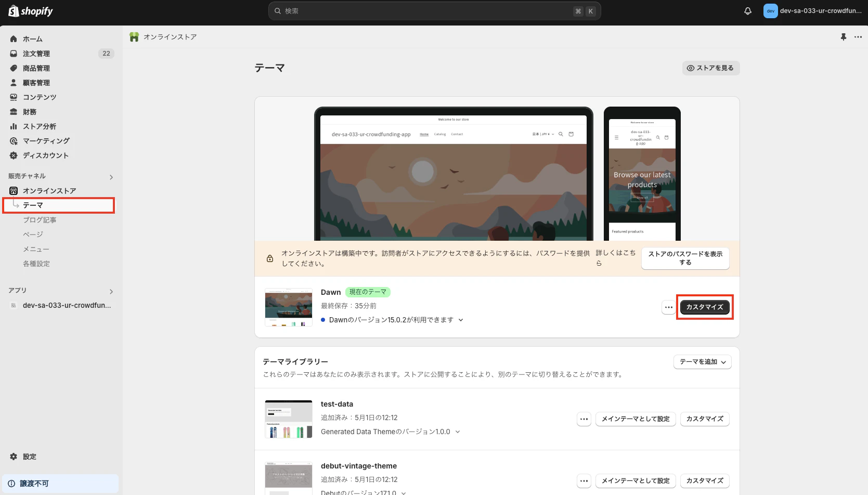Open the three-dot menu for the Dawn theme

click(668, 307)
